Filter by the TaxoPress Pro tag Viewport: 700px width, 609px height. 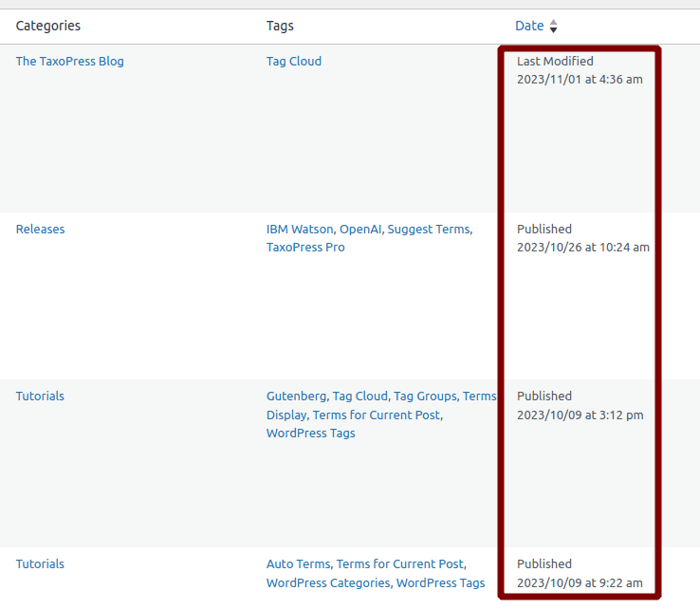[305, 248]
